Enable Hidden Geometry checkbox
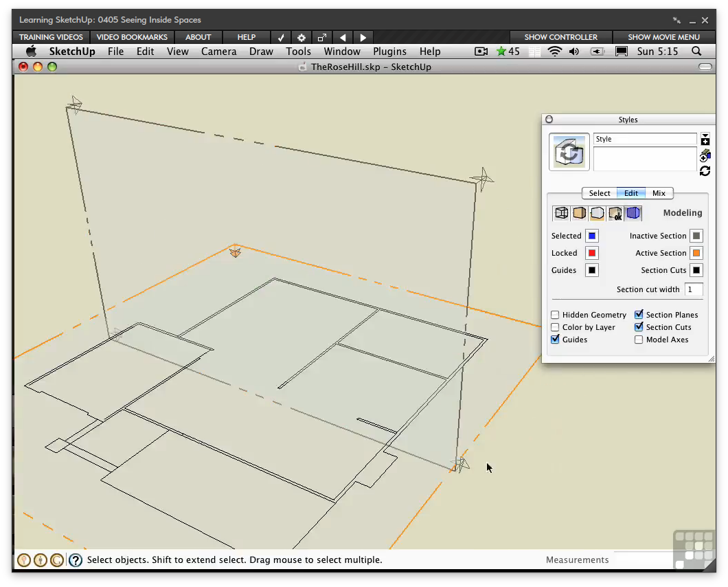 coord(555,315)
